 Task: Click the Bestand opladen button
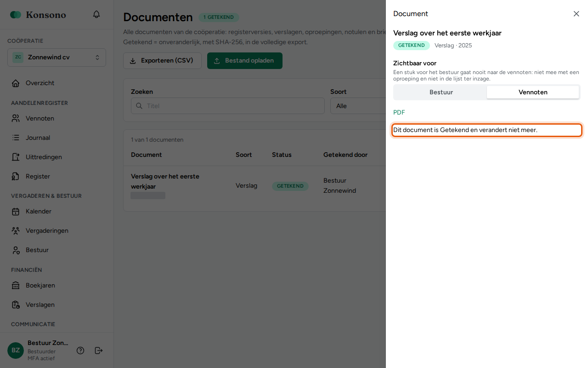(245, 61)
